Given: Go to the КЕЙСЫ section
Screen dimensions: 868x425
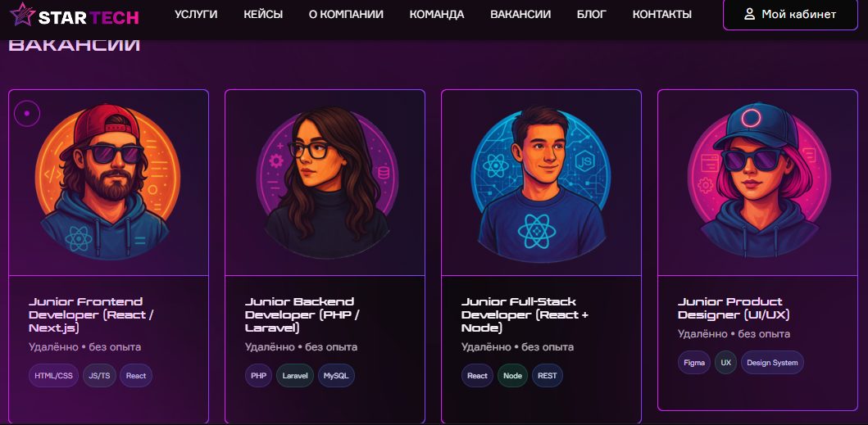Looking at the screenshot, I should 263,15.
